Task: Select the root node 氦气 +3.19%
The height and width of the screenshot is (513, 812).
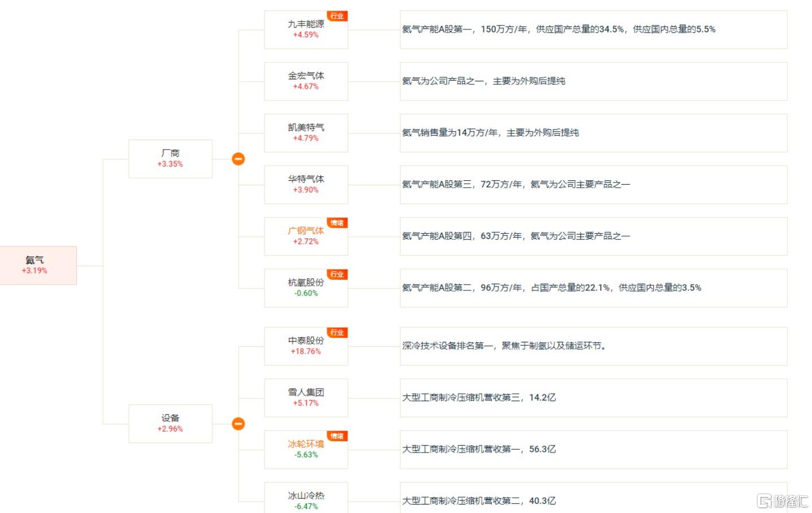Action: coord(38,266)
